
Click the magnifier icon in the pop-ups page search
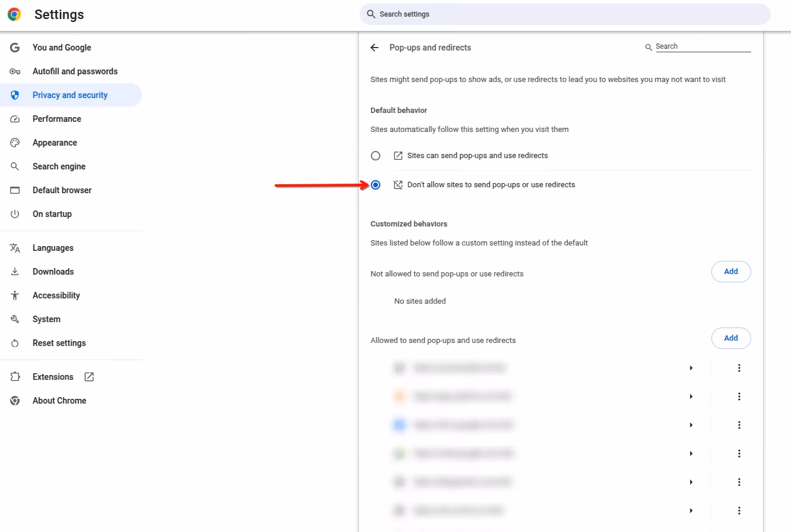[x=649, y=47]
